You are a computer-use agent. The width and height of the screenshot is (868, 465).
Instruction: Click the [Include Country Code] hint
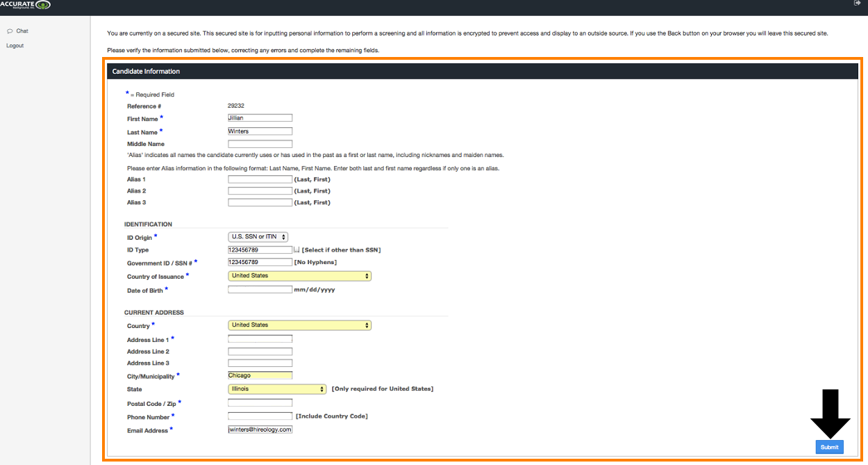[x=332, y=416]
